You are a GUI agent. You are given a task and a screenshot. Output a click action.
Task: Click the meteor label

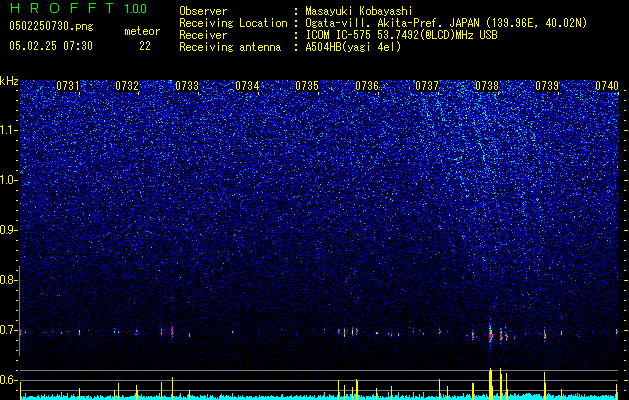point(142,31)
